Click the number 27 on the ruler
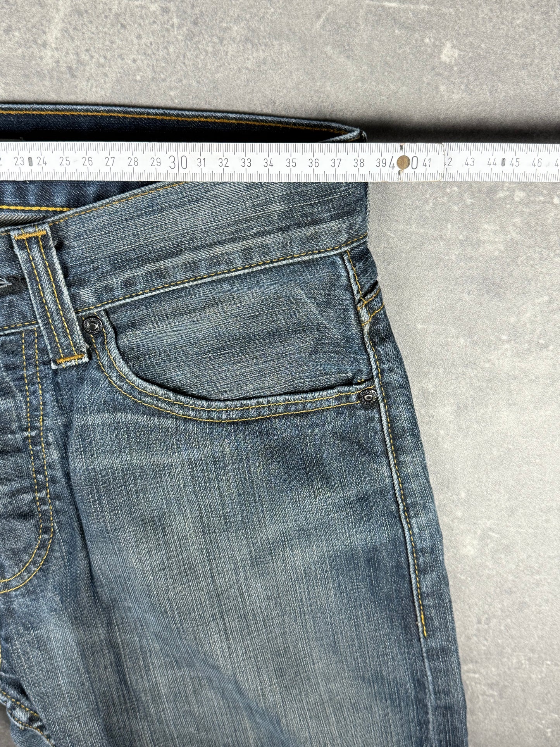This screenshot has height=747, width=560. pos(110,162)
